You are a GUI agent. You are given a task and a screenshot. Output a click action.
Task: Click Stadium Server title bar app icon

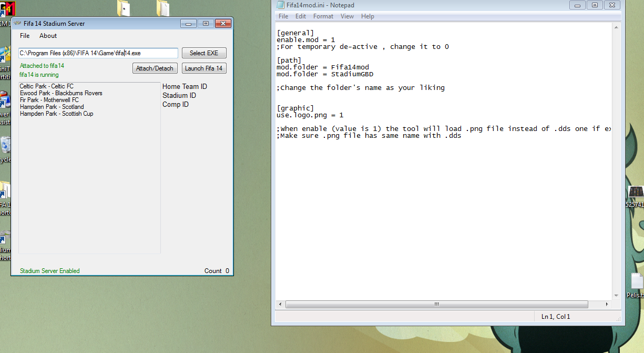pyautogui.click(x=18, y=23)
